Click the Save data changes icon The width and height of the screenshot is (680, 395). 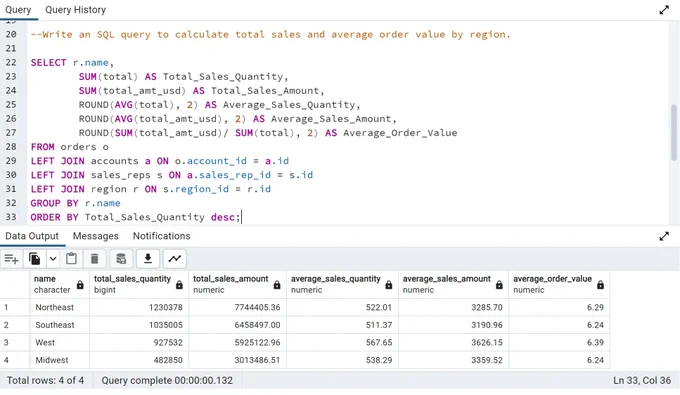pyautogui.click(x=121, y=259)
